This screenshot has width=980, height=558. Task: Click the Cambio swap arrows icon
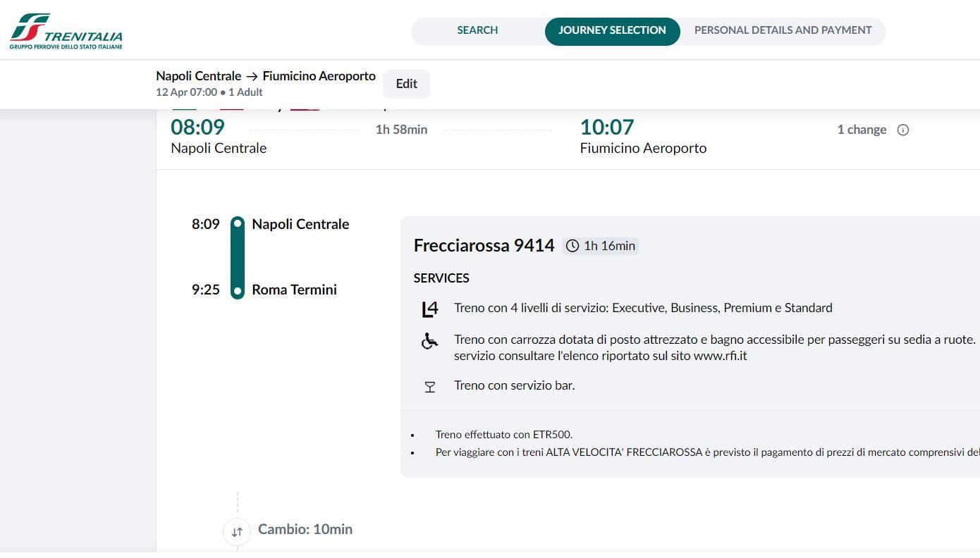coord(237,532)
